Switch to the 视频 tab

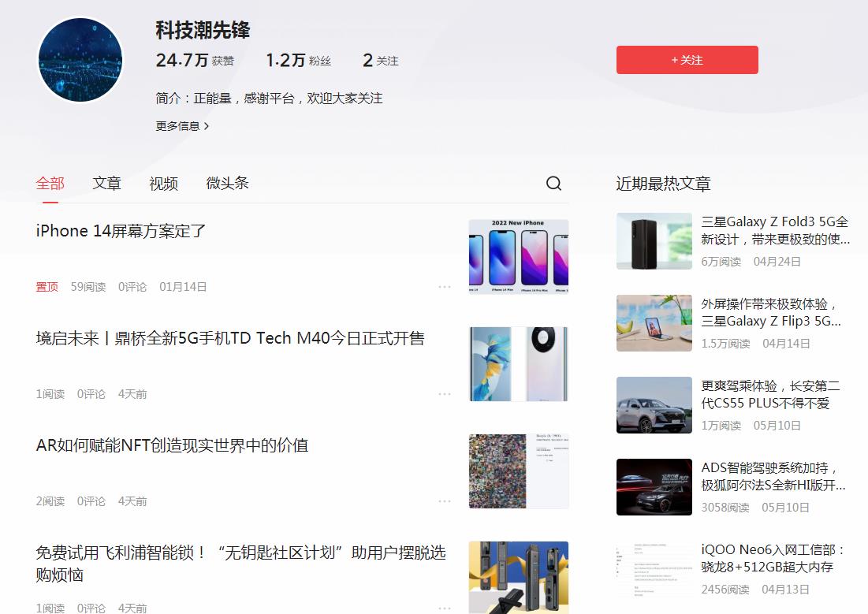pos(163,184)
